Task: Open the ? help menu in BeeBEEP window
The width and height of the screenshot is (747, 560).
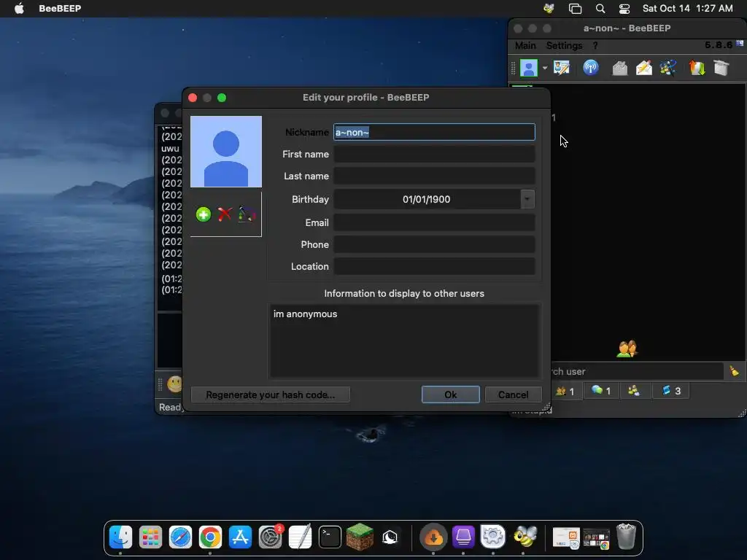Action: [595, 45]
